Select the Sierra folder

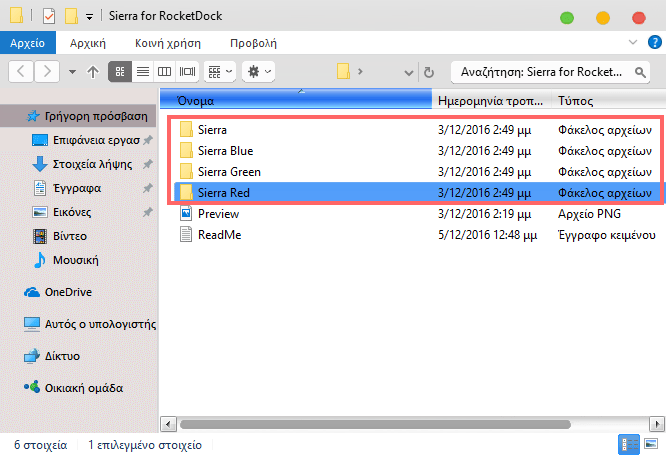212,130
